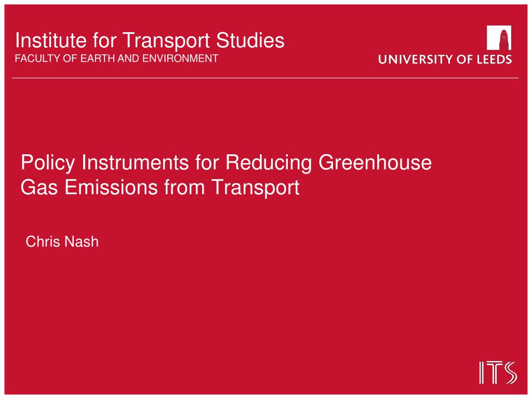532x399 pixels.
Task: Click the word LEEDS in the wordmark
Action: 495,59
